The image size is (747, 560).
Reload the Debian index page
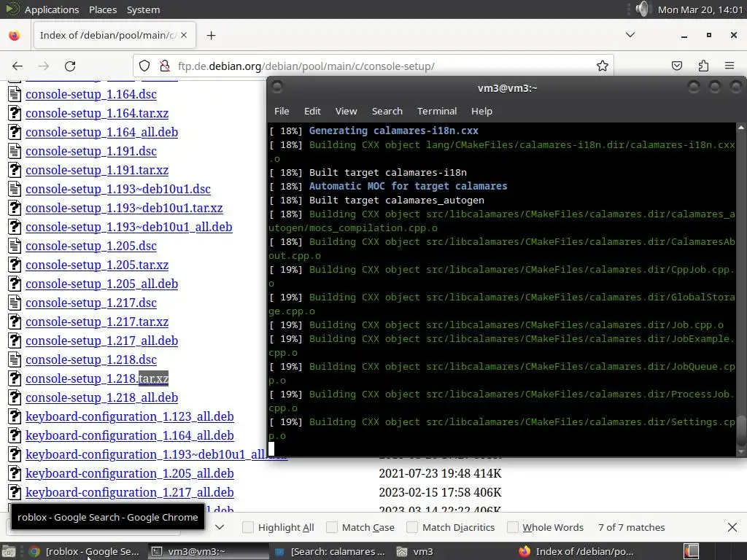[x=70, y=66]
